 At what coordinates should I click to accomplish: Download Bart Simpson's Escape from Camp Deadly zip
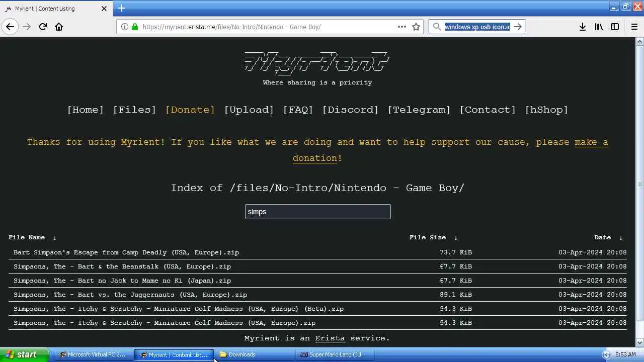(126, 252)
